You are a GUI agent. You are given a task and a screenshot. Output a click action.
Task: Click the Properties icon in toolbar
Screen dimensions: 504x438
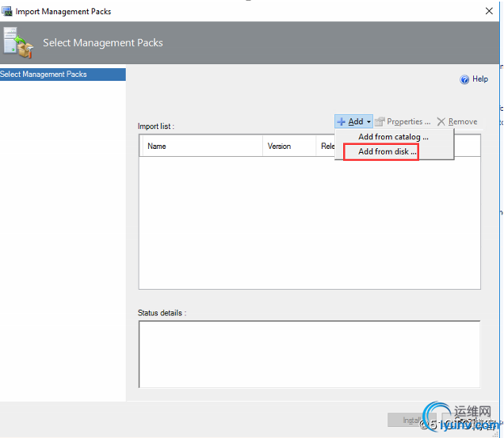point(380,121)
